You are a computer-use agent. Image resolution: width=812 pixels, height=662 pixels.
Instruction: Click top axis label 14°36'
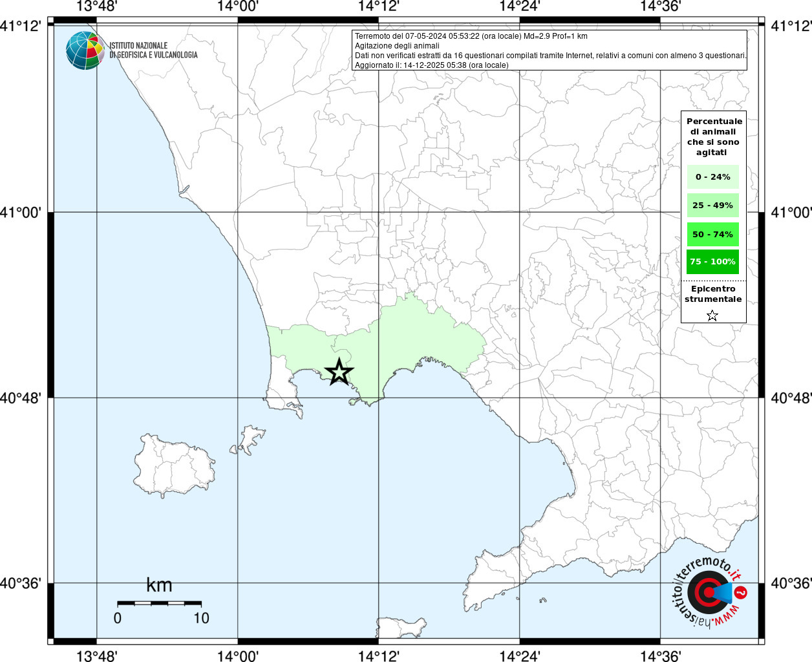click(x=661, y=7)
